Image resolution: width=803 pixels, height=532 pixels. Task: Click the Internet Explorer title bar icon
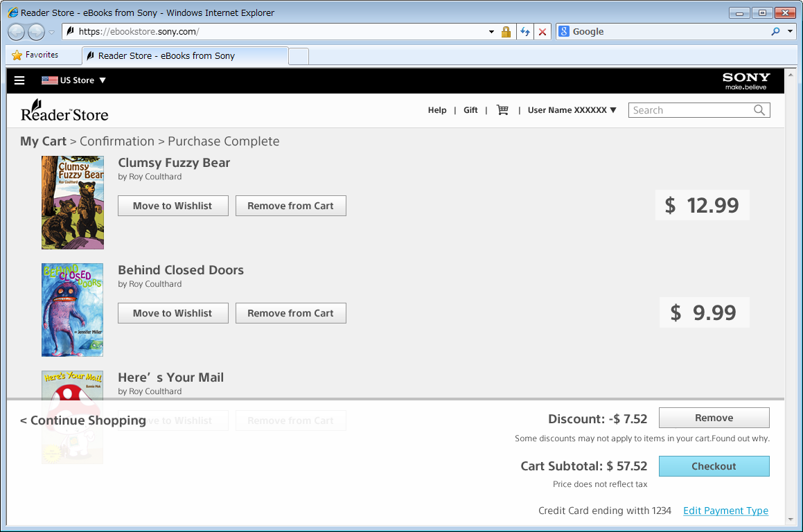click(13, 12)
